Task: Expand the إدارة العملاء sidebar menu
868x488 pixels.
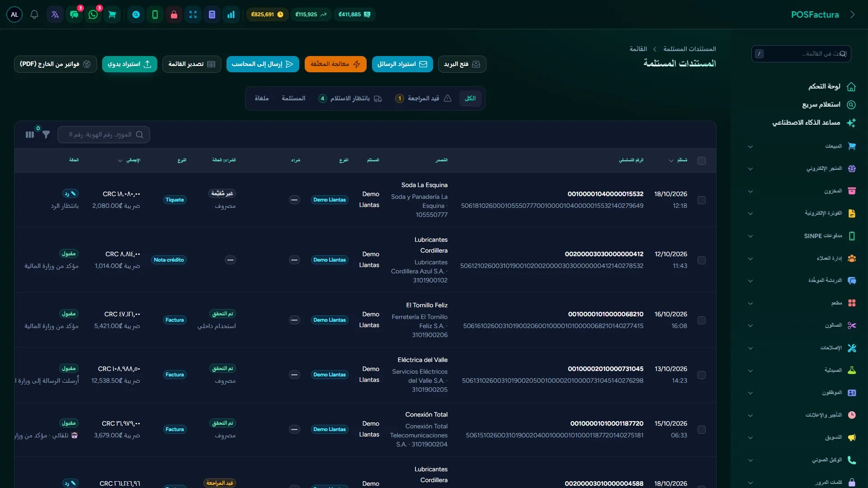Action: tap(801, 258)
